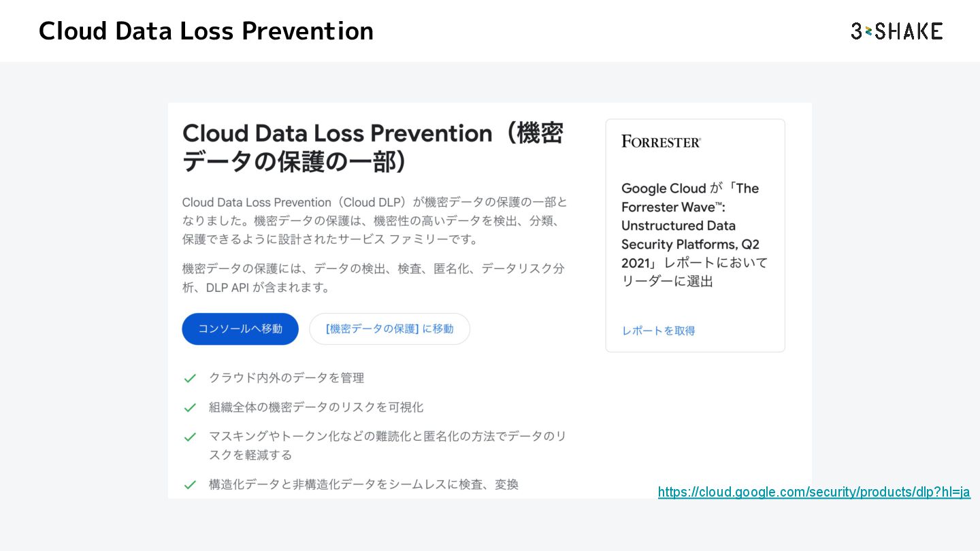Image resolution: width=980 pixels, height=551 pixels.
Task: Click the slide title Cloud Data Loss Prevention
Action: click(x=206, y=31)
